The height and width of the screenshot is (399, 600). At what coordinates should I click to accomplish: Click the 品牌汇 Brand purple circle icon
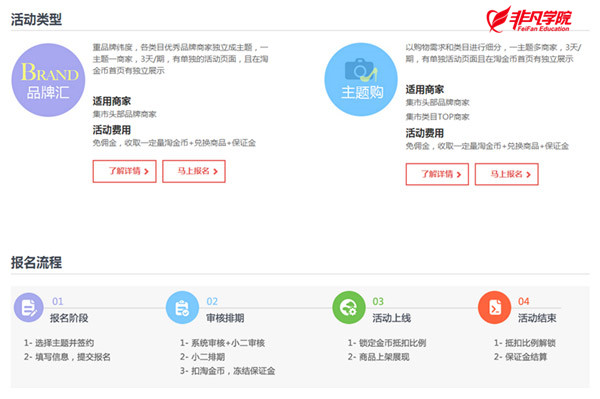[48, 80]
